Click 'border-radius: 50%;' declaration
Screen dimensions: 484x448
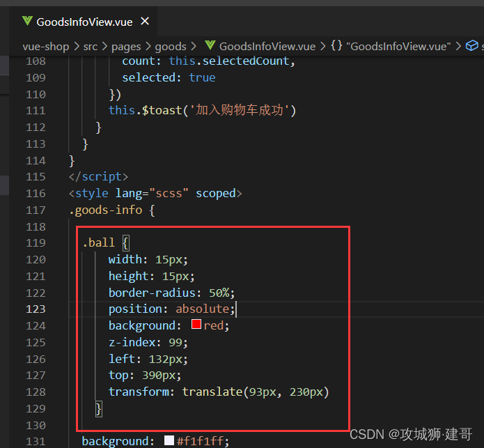tap(171, 293)
